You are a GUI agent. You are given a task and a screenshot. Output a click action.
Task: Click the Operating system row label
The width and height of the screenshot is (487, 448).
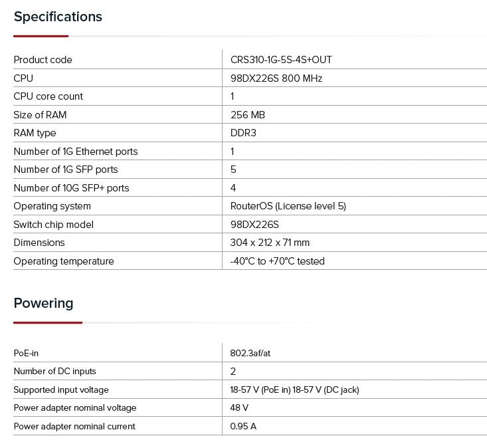coord(52,206)
